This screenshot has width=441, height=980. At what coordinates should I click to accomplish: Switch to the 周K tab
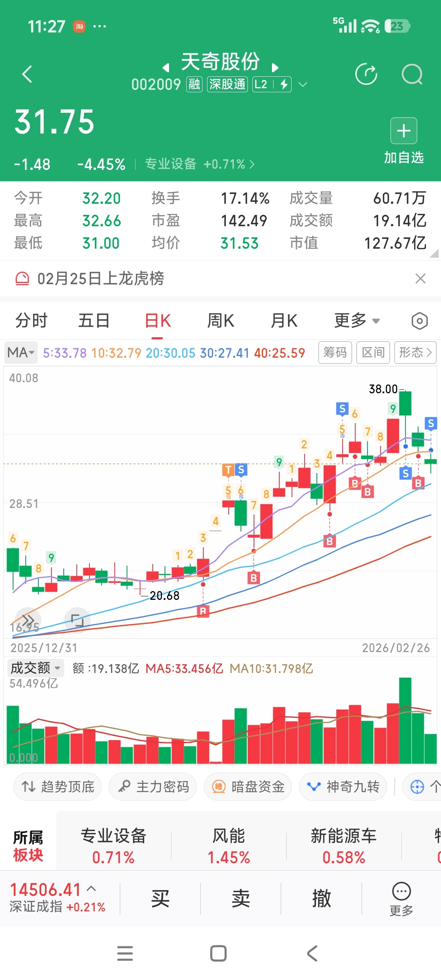[x=220, y=321]
